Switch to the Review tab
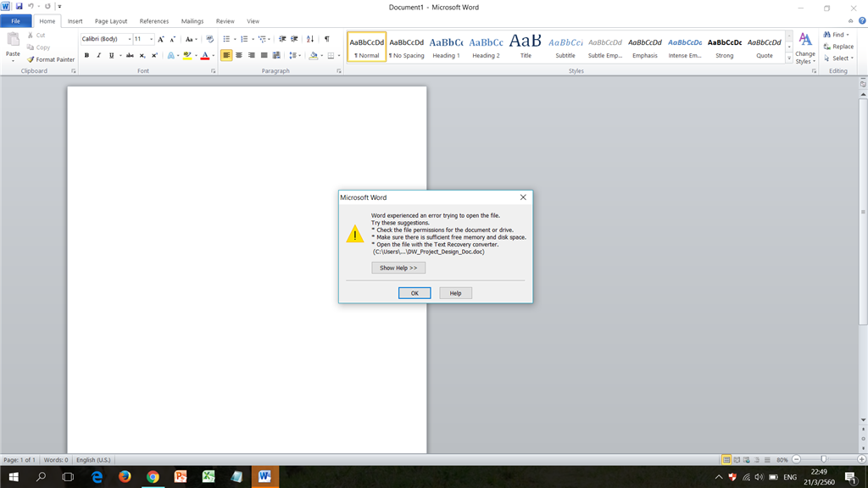The height and width of the screenshot is (488, 868). pos(225,21)
